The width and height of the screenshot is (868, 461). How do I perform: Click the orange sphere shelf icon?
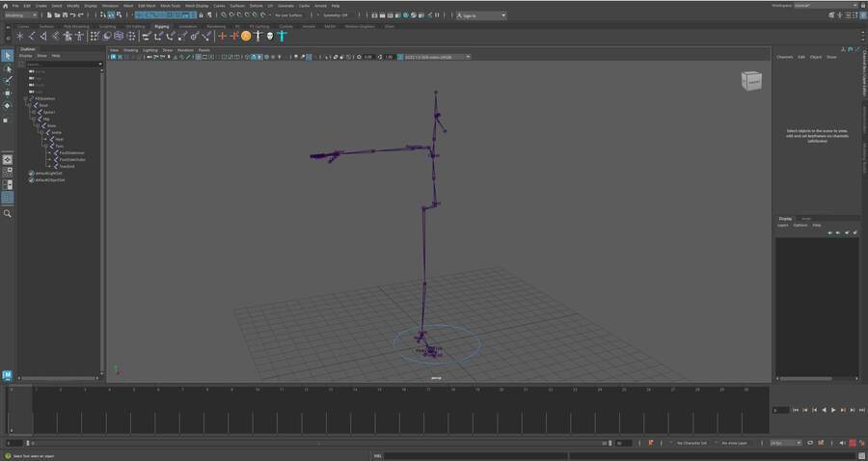tap(246, 36)
